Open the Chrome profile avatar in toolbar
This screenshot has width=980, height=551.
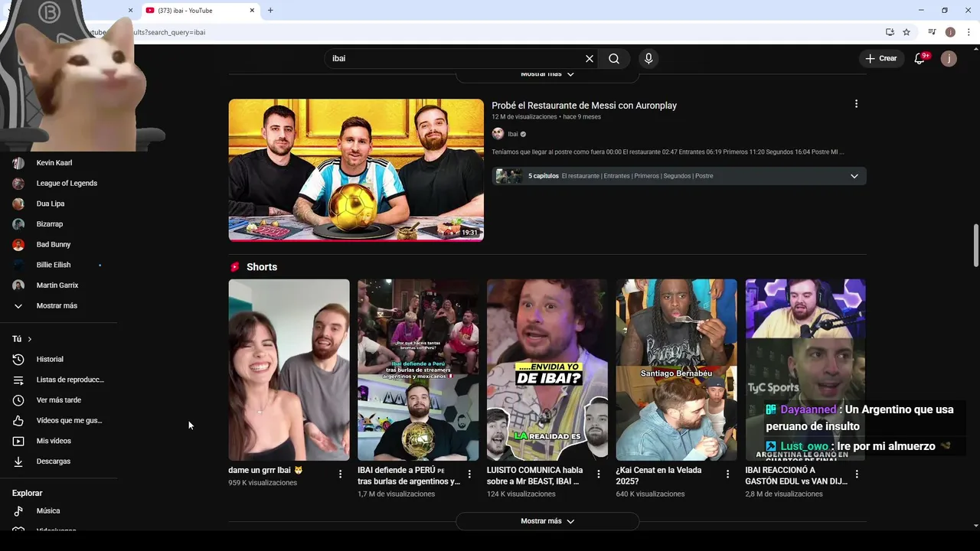click(x=950, y=32)
